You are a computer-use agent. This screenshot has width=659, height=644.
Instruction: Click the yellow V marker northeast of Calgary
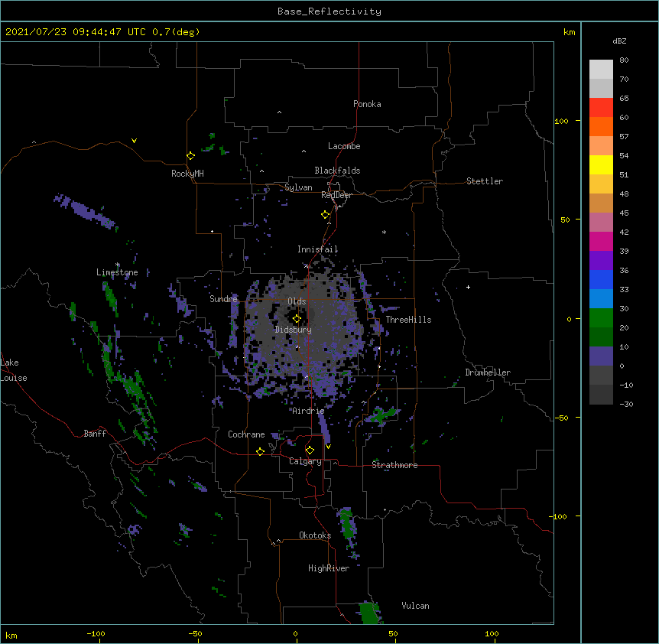point(328,447)
